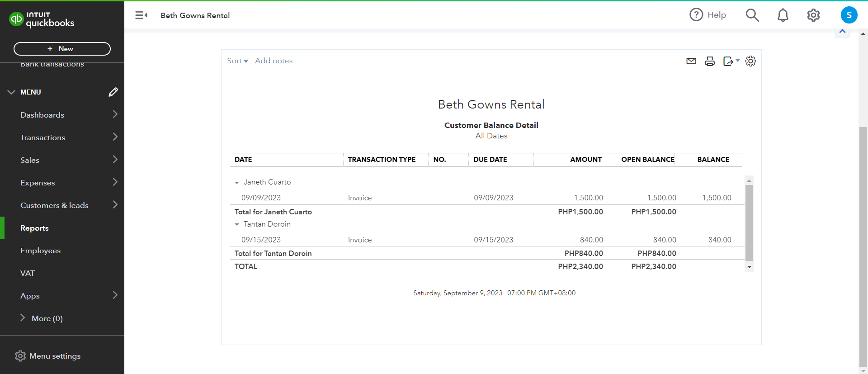Click report table scroll up arrow

pyautogui.click(x=749, y=180)
